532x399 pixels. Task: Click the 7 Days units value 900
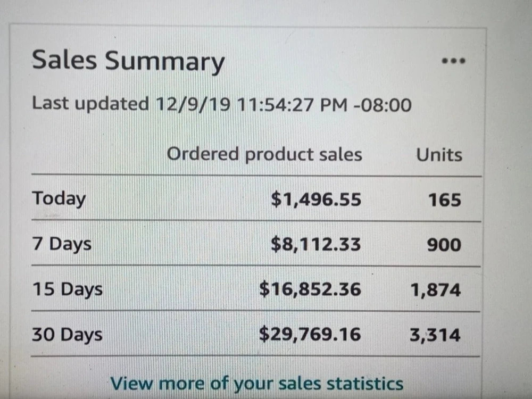point(444,245)
